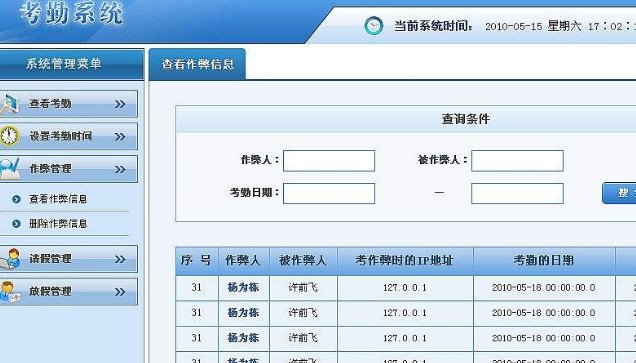Click the 查询条件 section title
636x363 pixels.
click(x=466, y=119)
